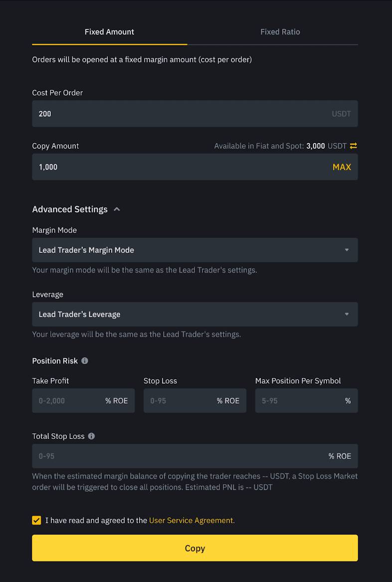Click the Take Profit % ROE field
This screenshot has width=392, height=582.
point(83,400)
